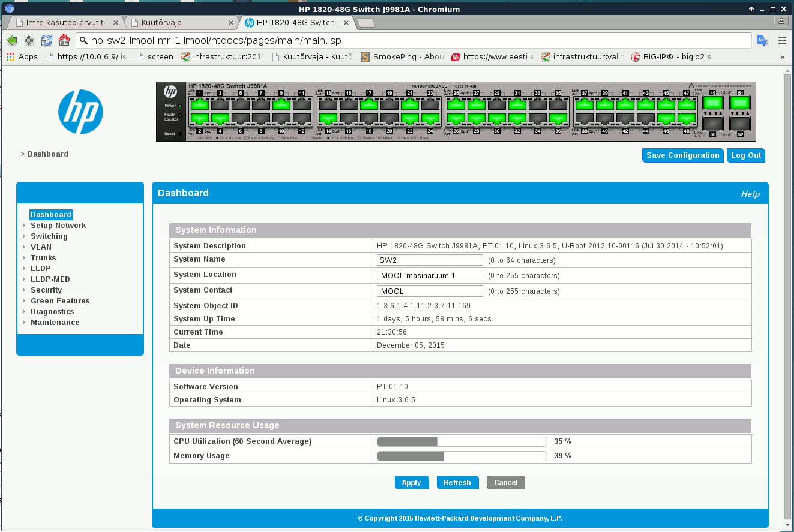Open the Help link in Dashboard header

pos(750,194)
